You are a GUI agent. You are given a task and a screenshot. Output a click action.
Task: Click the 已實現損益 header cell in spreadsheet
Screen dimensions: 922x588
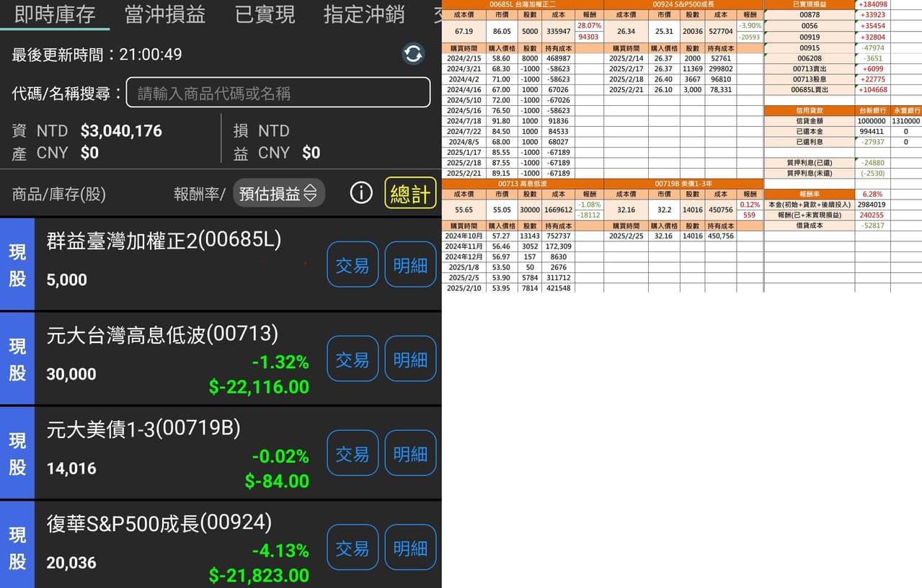coord(810,4)
